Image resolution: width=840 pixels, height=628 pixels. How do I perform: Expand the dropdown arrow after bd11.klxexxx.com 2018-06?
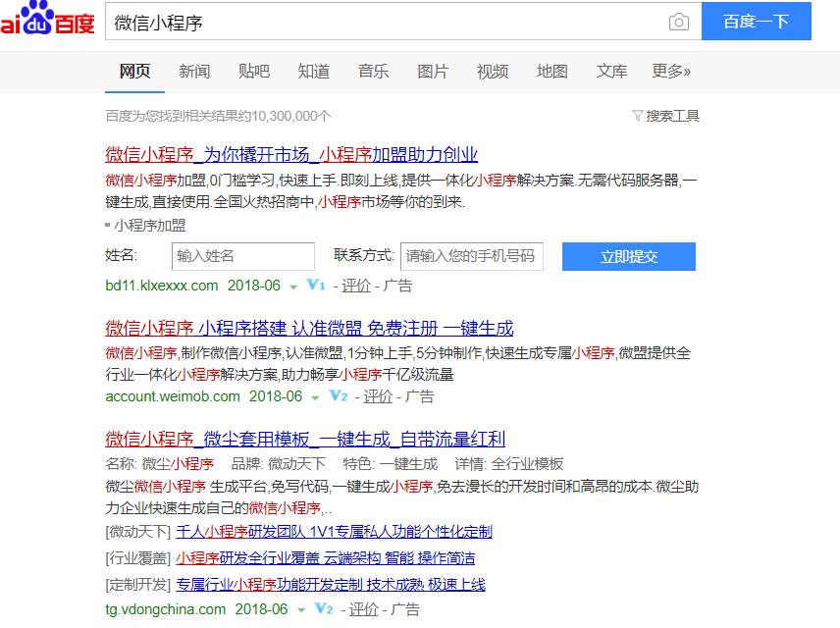click(293, 288)
